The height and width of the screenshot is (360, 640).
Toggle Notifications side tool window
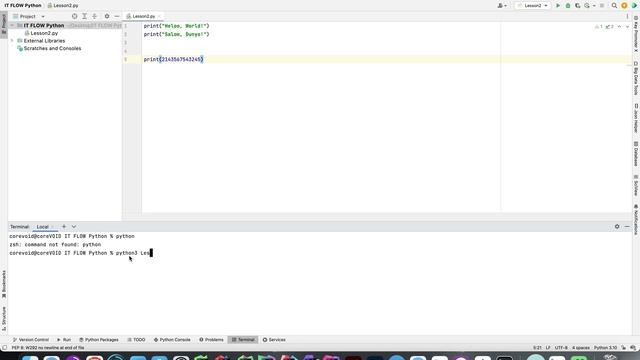tap(636, 220)
